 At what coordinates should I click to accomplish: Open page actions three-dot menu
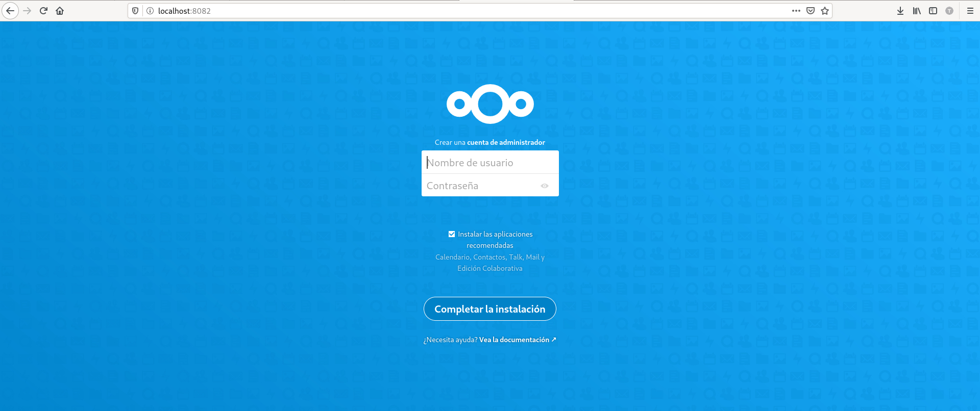point(796,11)
